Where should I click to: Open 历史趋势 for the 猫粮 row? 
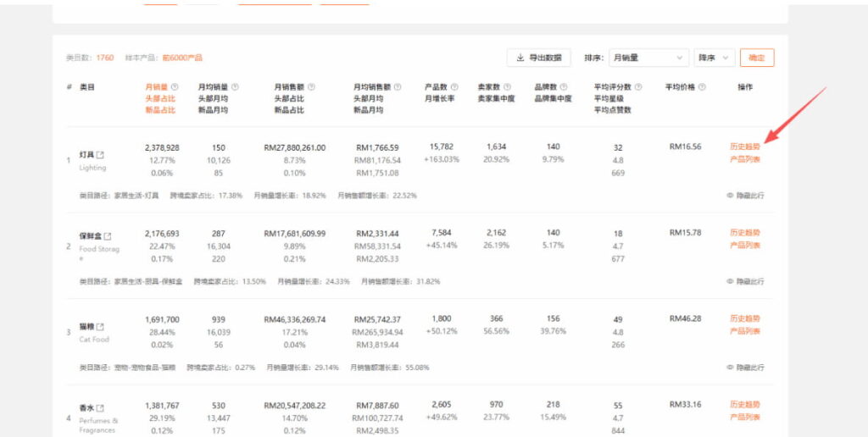click(745, 318)
